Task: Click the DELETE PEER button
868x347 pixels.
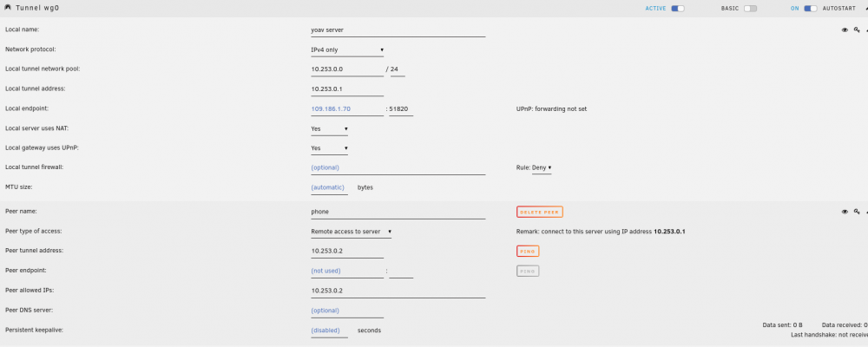Action: pos(540,212)
